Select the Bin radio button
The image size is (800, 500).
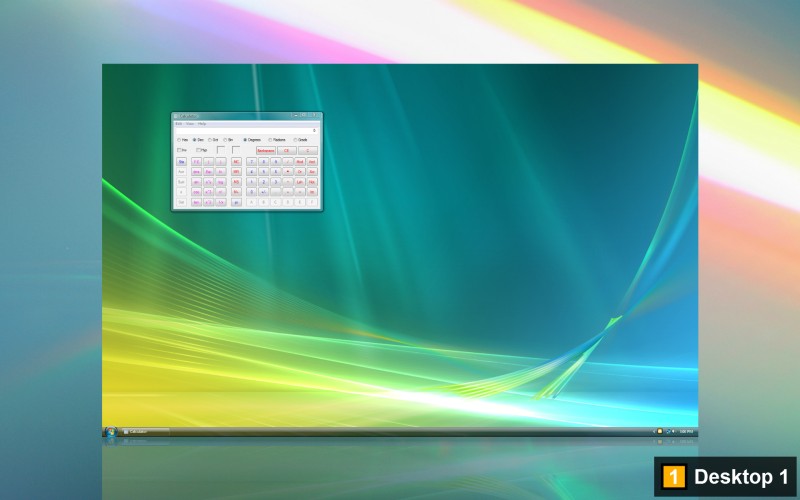tap(228, 140)
